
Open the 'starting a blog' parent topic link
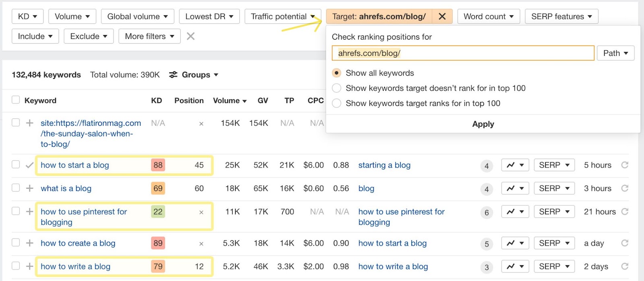point(384,165)
